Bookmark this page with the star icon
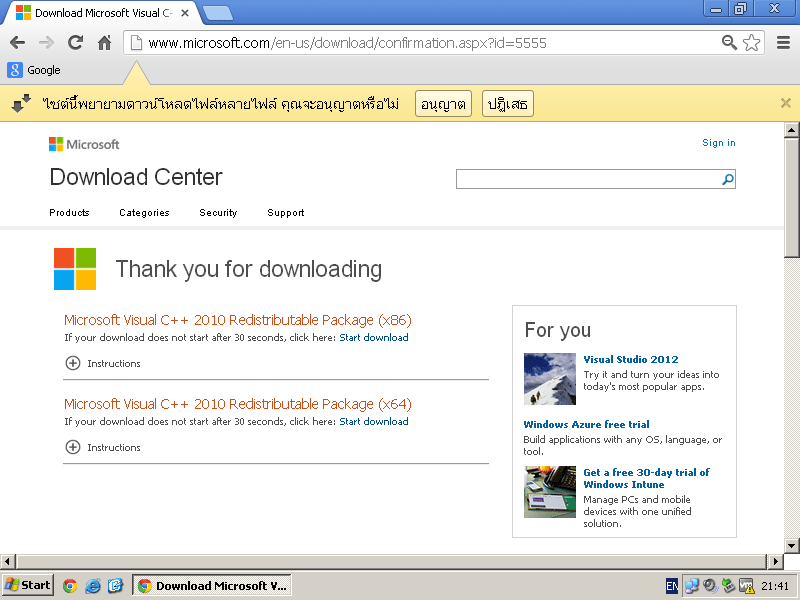This screenshot has height=600, width=800. click(752, 43)
